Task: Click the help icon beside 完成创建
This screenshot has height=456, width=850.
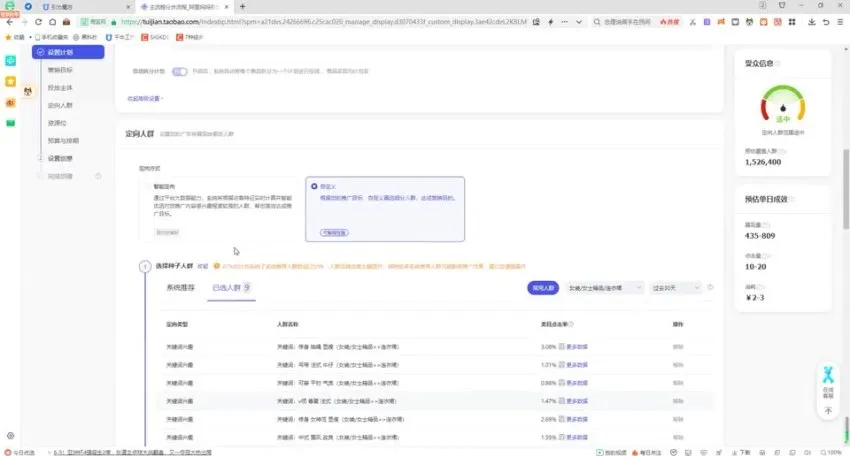Action: [x=98, y=176]
